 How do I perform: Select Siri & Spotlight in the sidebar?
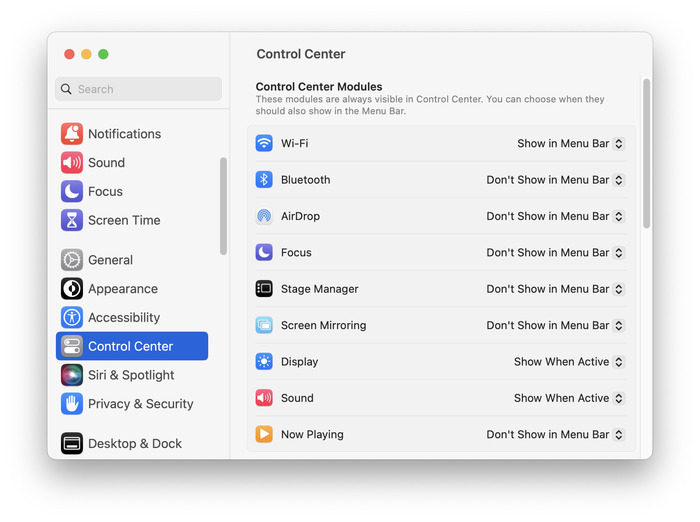(x=132, y=375)
